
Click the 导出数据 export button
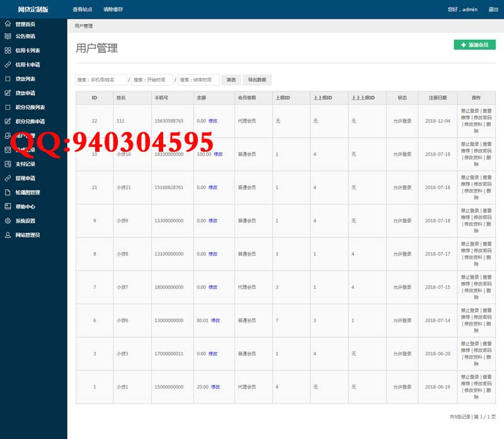(x=257, y=80)
